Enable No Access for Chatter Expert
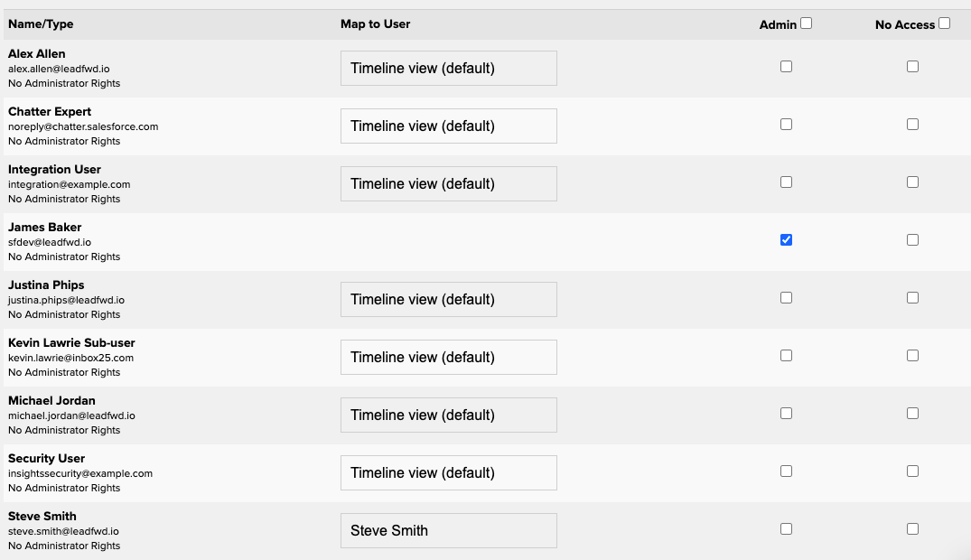 [x=912, y=125]
